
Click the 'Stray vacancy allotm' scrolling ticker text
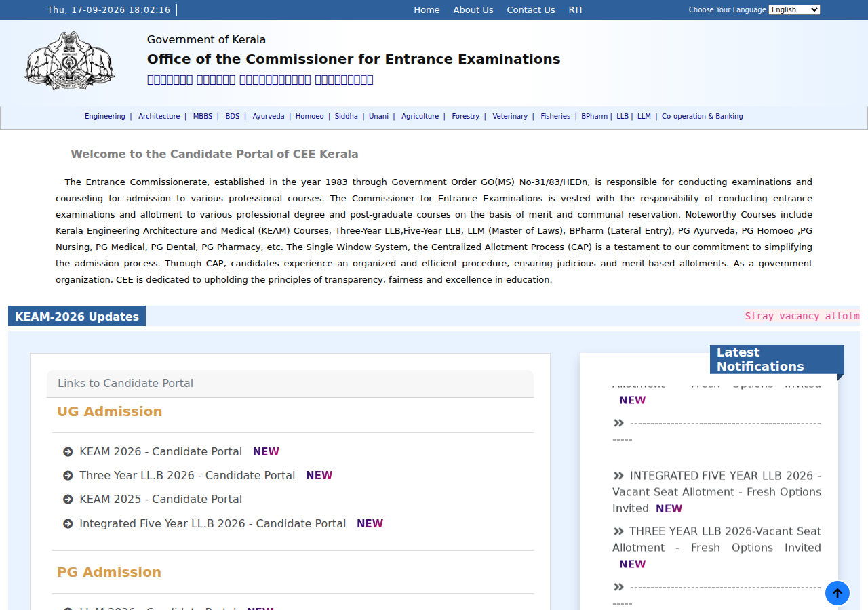(802, 317)
